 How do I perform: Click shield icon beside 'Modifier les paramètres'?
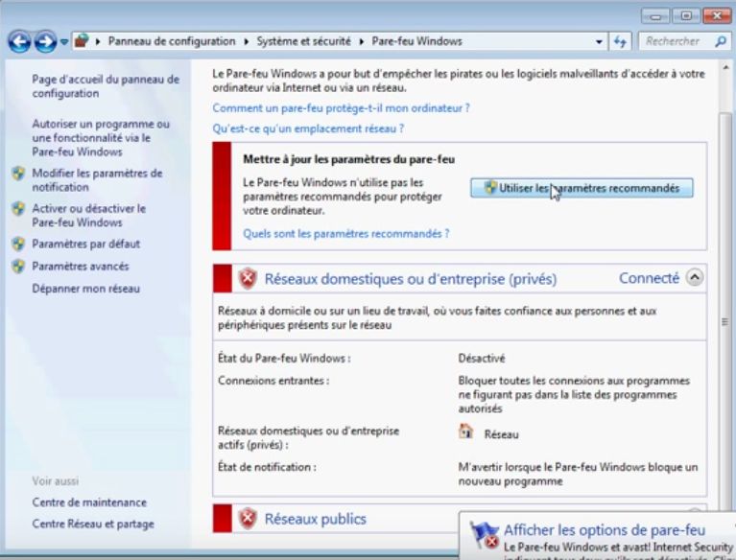[x=19, y=173]
